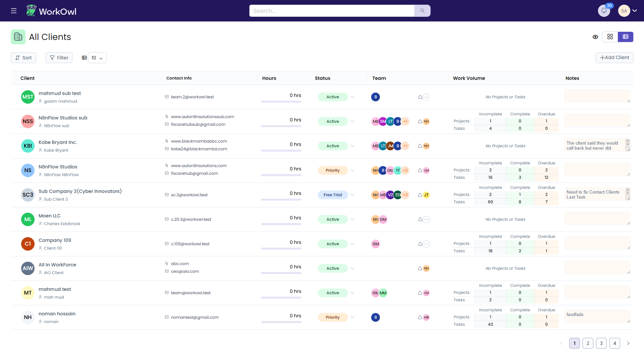Go to page 2 of clients
The height and width of the screenshot is (362, 644).
tap(588, 343)
